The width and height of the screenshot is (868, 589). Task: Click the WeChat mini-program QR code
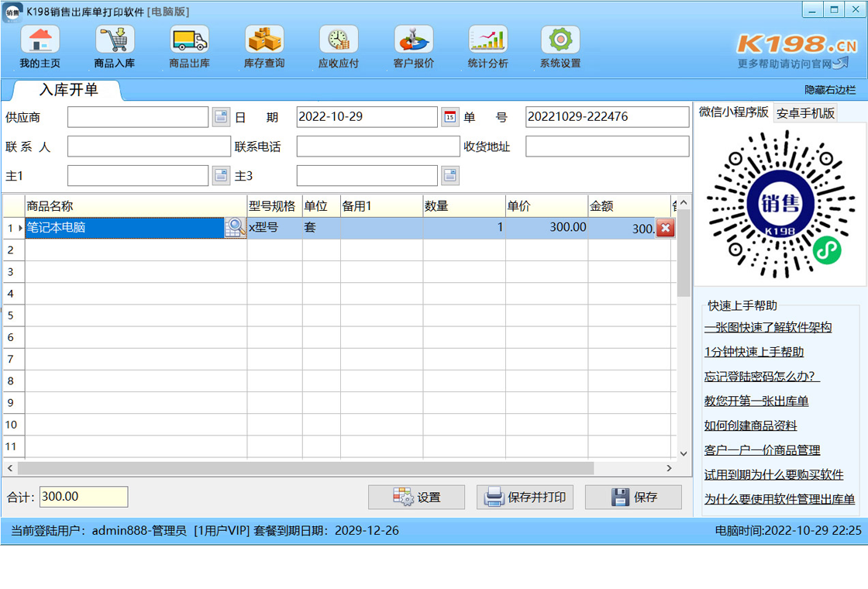coord(780,205)
